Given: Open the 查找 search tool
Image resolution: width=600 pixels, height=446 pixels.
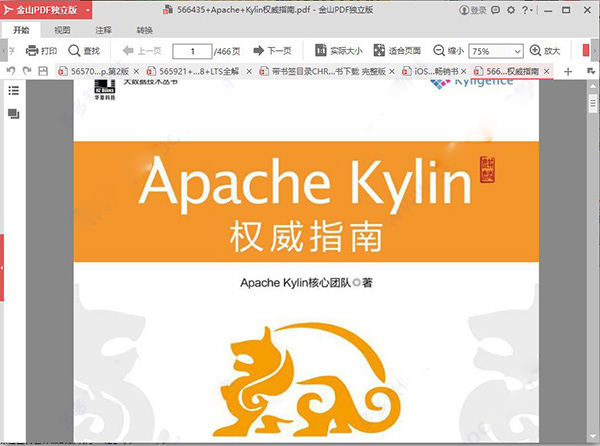Looking at the screenshot, I should pos(84,50).
